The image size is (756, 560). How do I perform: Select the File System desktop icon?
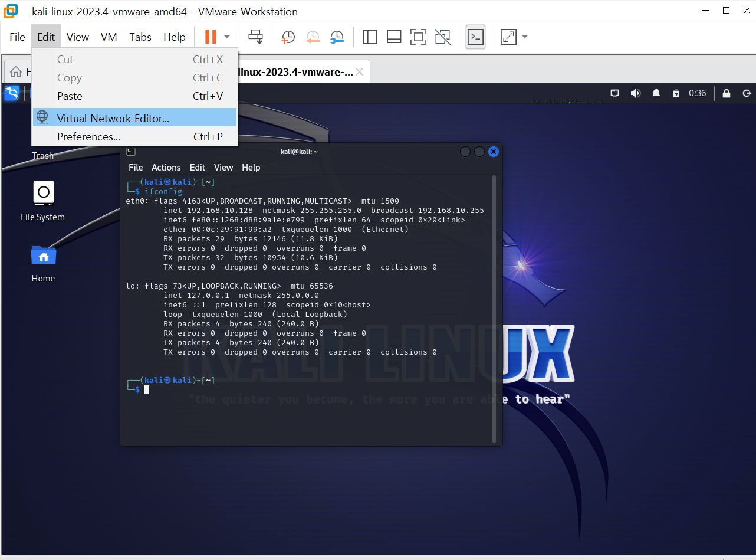coord(42,201)
